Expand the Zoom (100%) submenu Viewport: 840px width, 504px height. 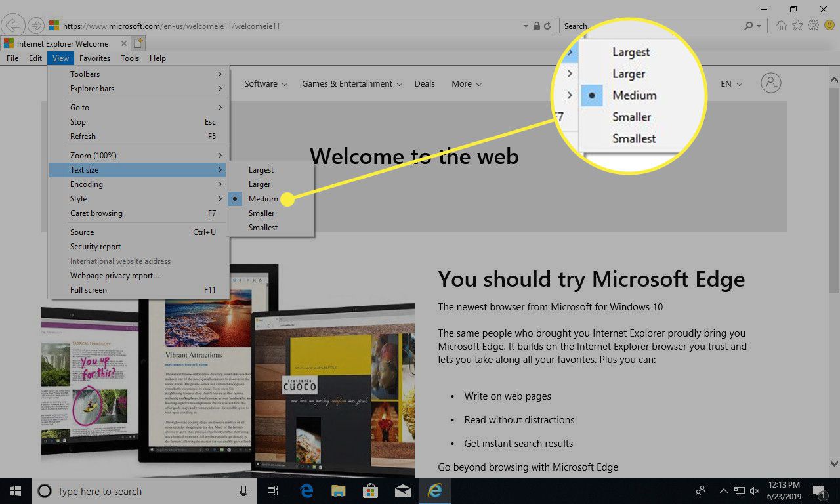pyautogui.click(x=138, y=156)
